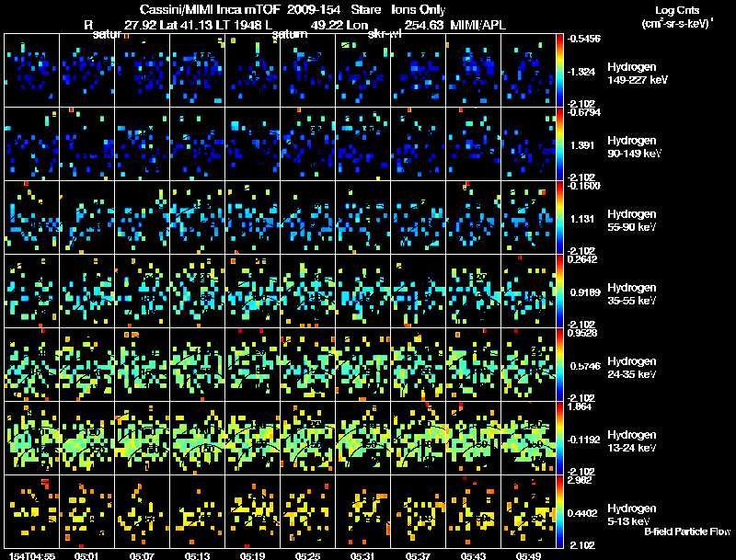Click the MIMI/APL credit text

[477, 25]
